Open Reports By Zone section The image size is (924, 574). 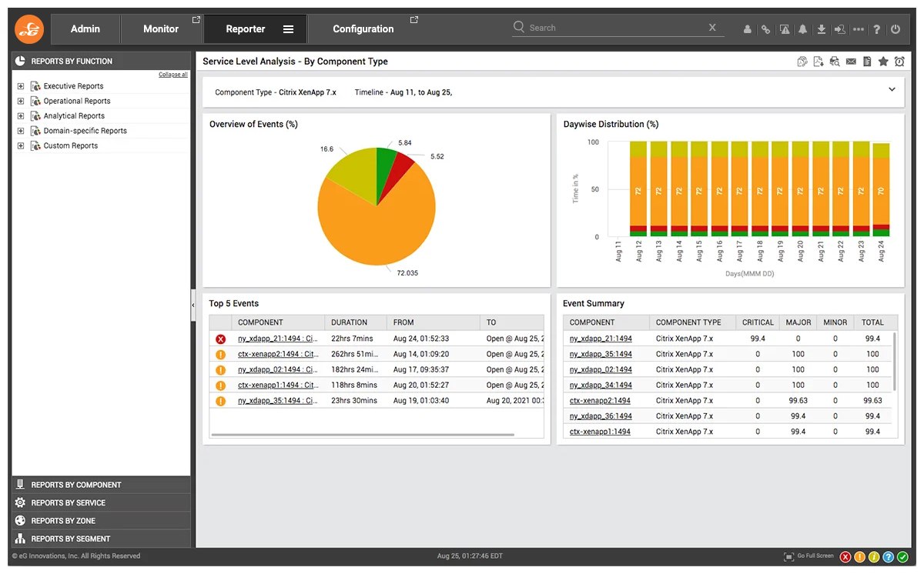pyautogui.click(x=101, y=521)
